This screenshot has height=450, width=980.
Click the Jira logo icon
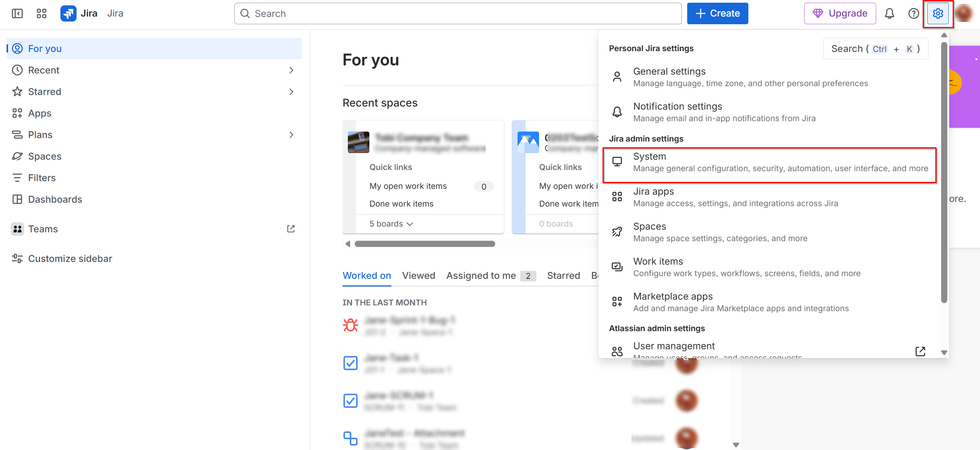click(x=68, y=13)
